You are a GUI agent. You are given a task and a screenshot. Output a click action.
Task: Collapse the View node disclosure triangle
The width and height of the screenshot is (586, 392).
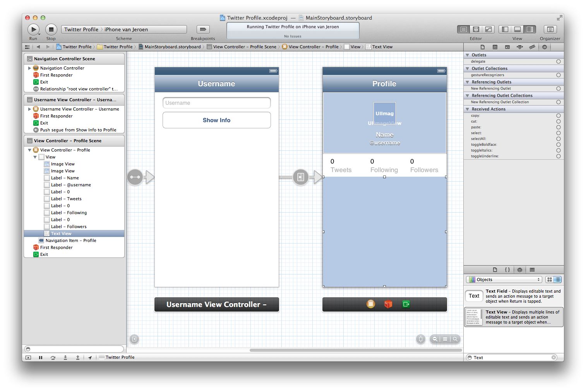(35, 157)
